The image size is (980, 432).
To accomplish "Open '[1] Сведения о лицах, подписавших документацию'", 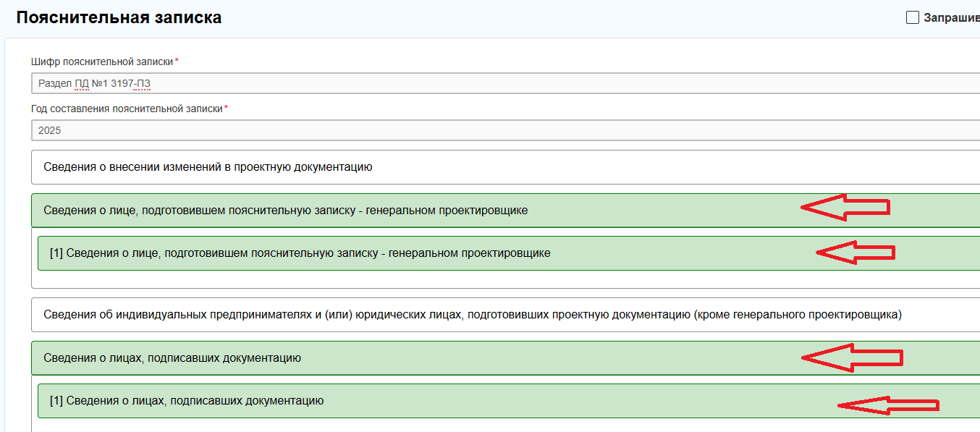I will pyautogui.click(x=187, y=400).
